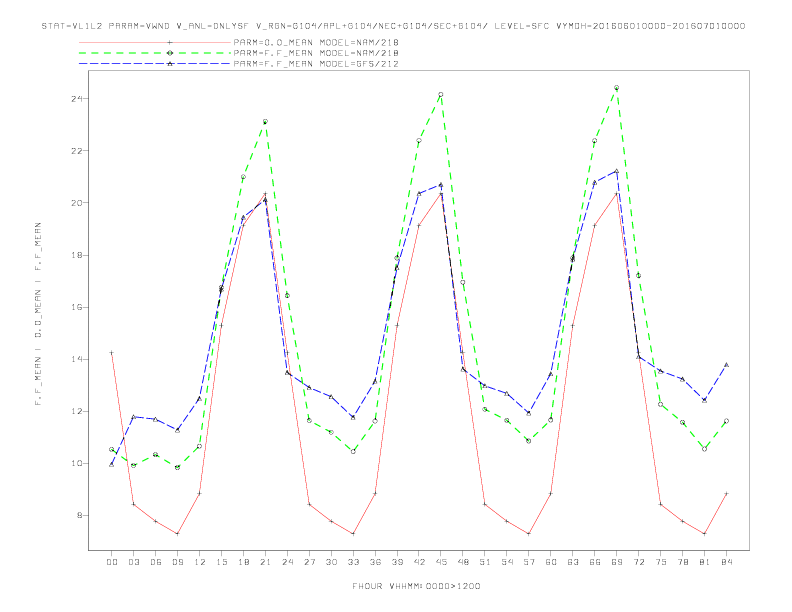Click the blue GFS triangle marker at hour 84
The height and width of the screenshot is (612, 792).
pos(726,365)
